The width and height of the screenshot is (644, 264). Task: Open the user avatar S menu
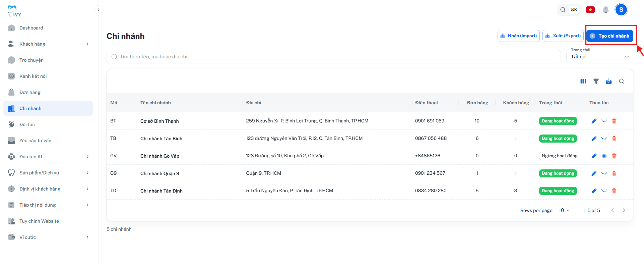(621, 10)
